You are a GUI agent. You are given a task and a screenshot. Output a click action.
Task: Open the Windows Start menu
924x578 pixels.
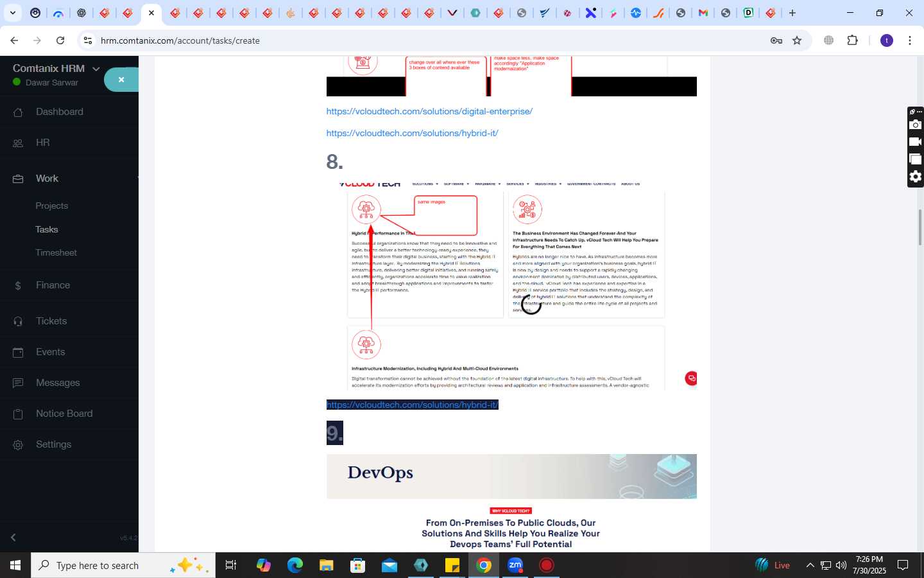tap(15, 565)
